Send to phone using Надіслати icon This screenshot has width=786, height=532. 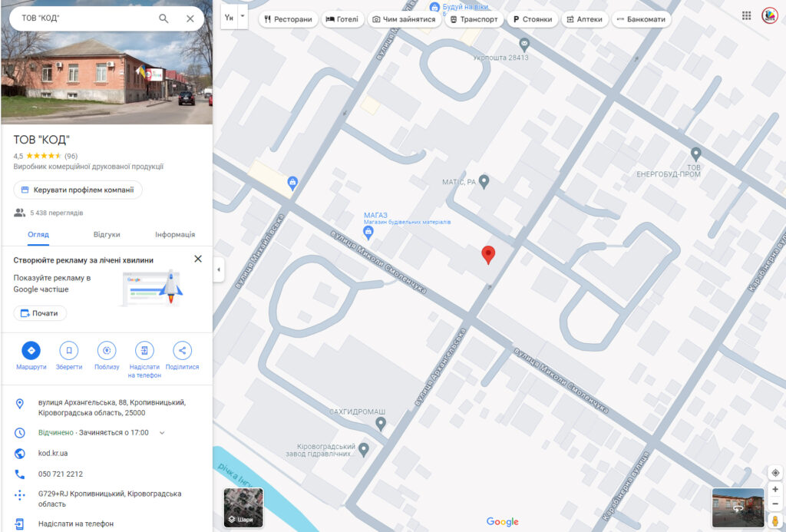pyautogui.click(x=144, y=351)
